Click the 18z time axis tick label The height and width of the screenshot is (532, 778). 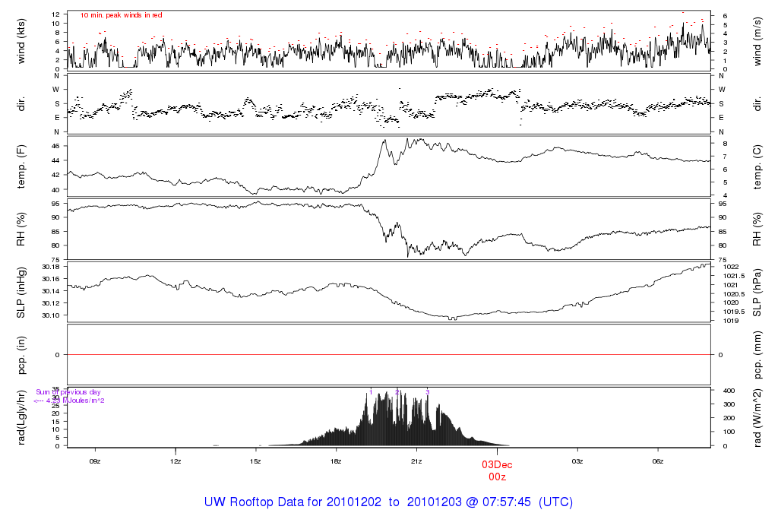[x=336, y=461]
